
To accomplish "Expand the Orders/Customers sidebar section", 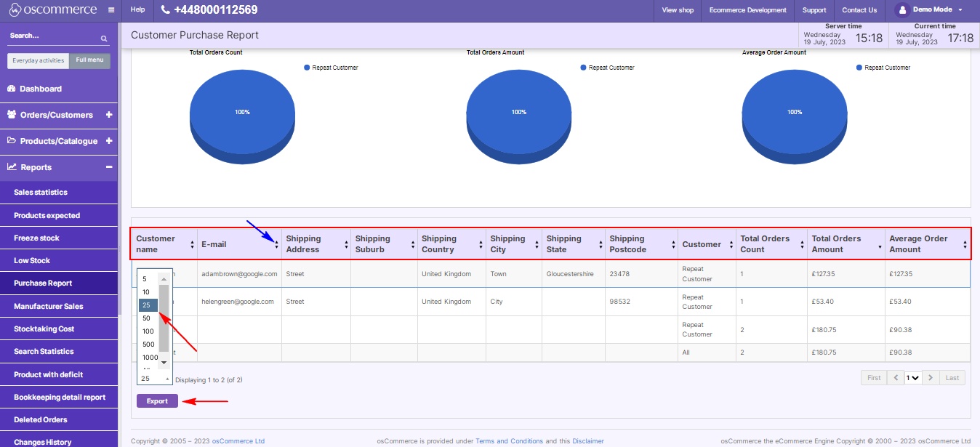I will 109,114.
